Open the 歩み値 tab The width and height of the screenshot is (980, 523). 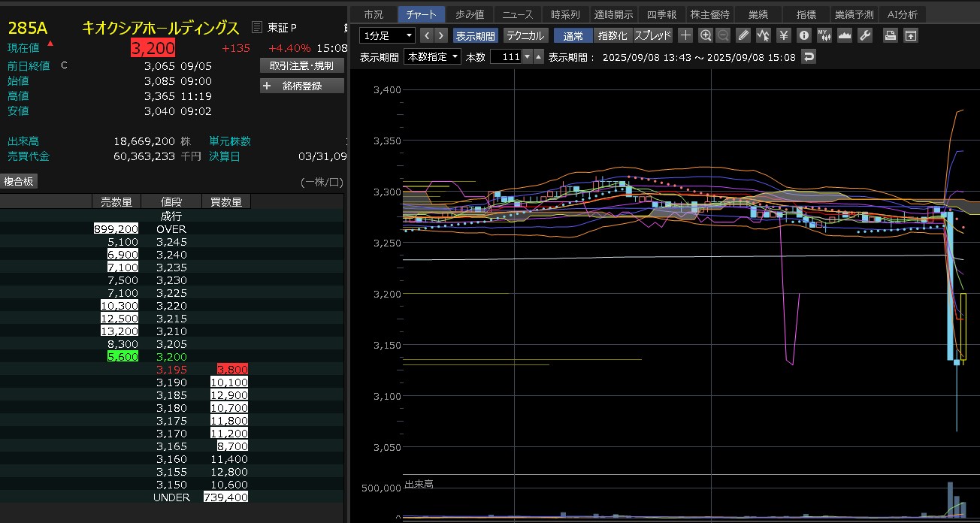click(x=470, y=14)
